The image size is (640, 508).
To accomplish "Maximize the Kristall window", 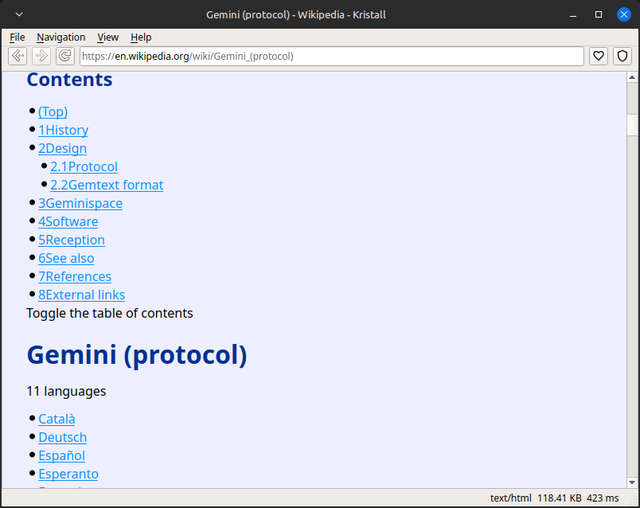I will pyautogui.click(x=598, y=15).
